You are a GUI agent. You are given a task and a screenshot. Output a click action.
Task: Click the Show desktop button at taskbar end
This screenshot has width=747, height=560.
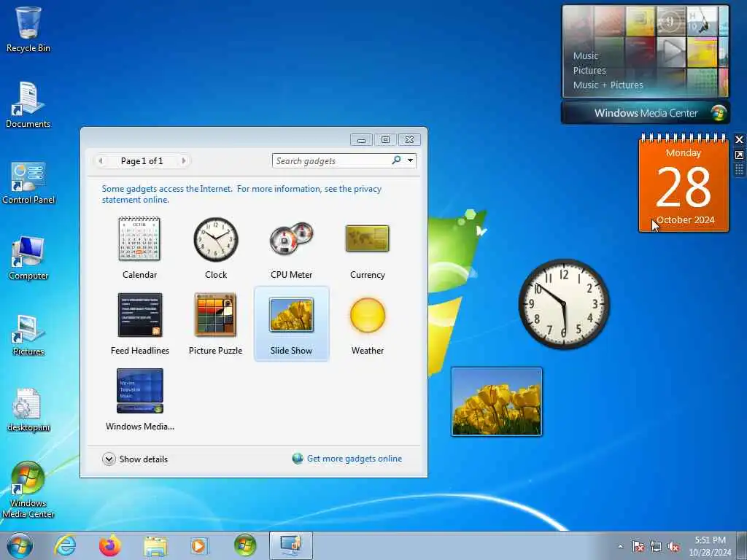point(742,545)
